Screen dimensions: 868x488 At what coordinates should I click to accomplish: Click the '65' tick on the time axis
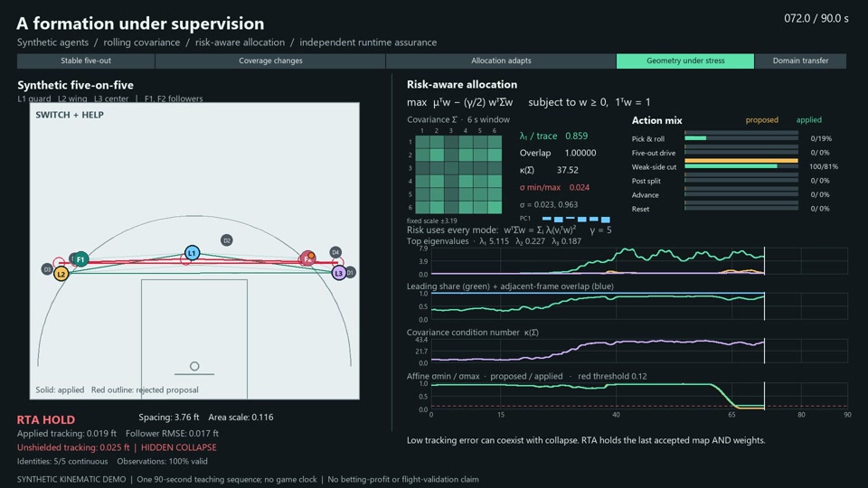coord(731,415)
